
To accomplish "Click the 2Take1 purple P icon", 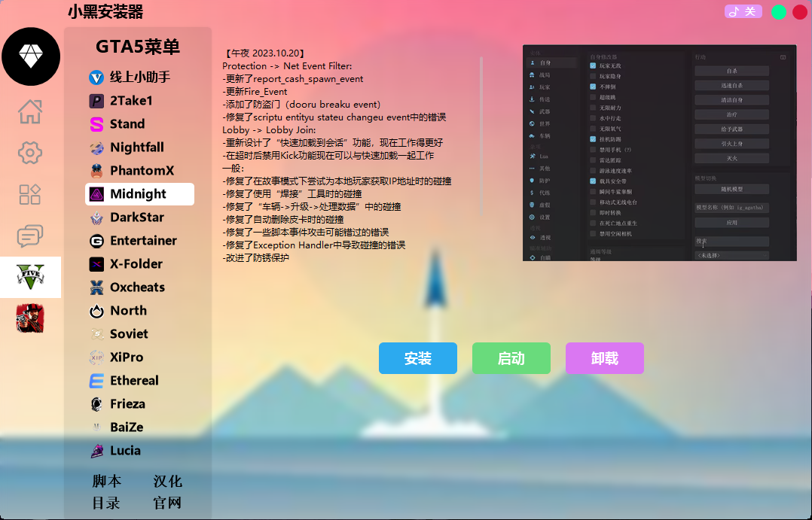I will pyautogui.click(x=96, y=101).
